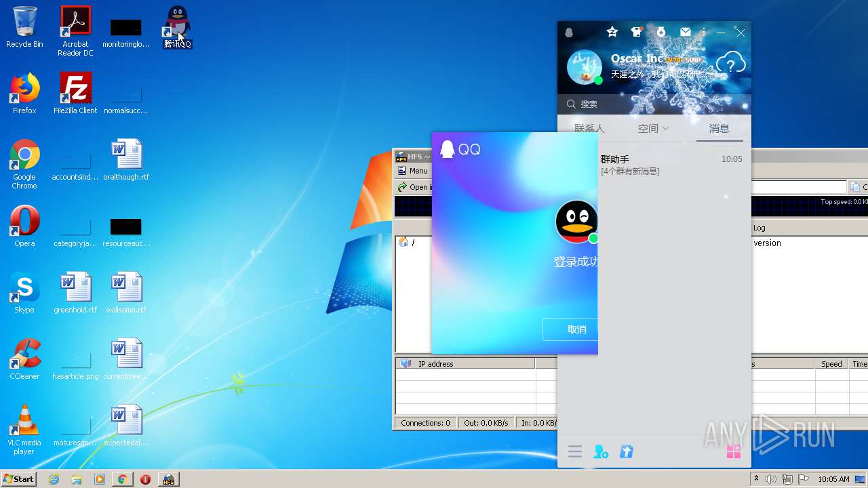Screen dimensions: 868x488
Task: Click the Action Center flag tray icon
Action: [803, 479]
